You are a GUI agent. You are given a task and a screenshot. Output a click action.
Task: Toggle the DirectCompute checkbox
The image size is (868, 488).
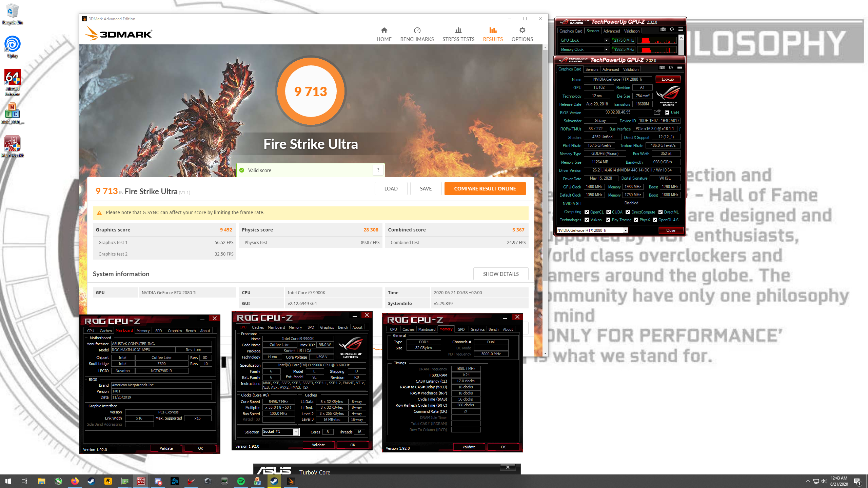[628, 212]
